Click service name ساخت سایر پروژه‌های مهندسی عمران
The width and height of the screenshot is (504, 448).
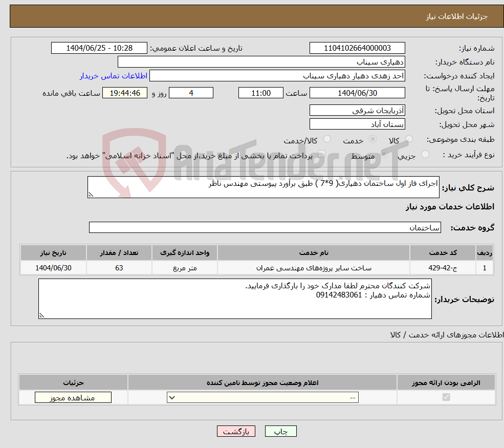pos(314,268)
